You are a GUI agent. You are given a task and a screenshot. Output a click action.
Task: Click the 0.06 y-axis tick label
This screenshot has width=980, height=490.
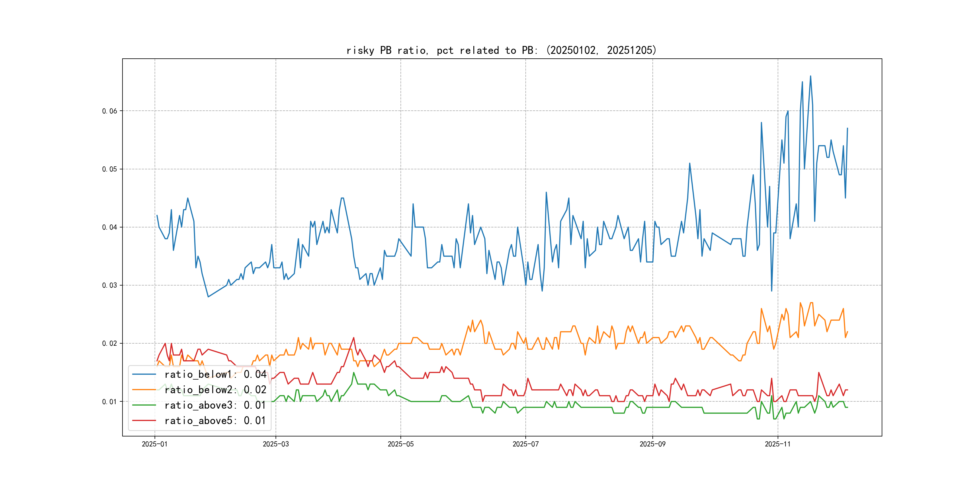109,111
